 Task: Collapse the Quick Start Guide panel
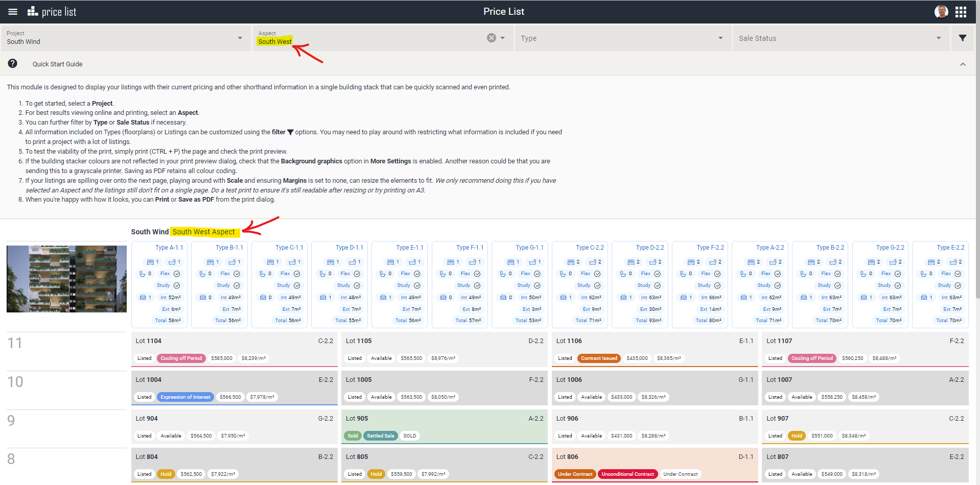coord(963,64)
